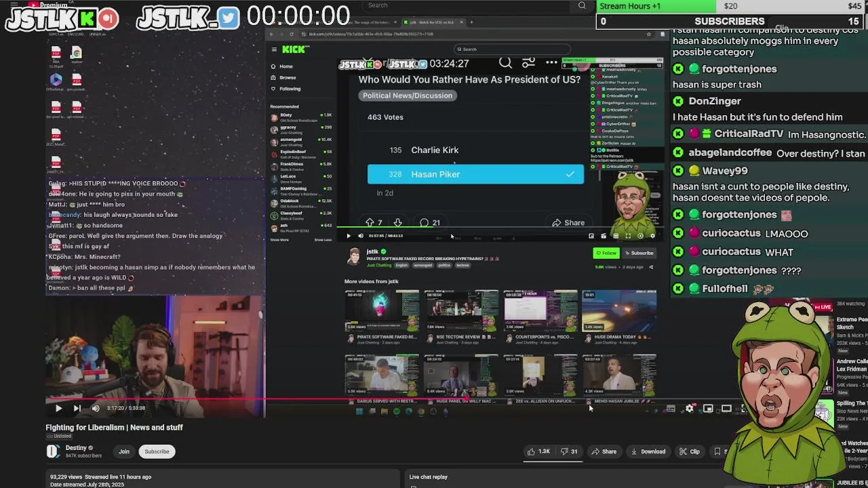Open B0aty recommended channel
Screen dimensions: 868x488
(x=301, y=117)
